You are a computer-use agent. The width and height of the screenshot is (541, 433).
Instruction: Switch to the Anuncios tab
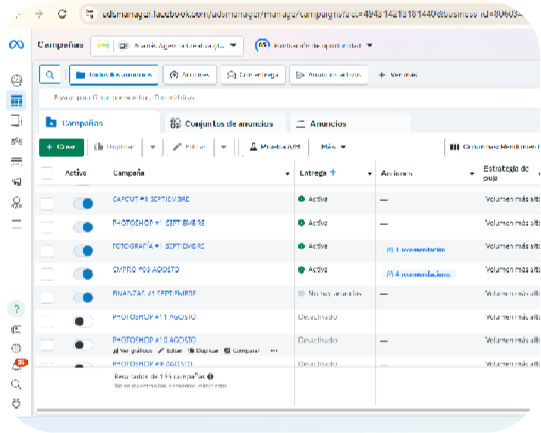click(x=350, y=123)
